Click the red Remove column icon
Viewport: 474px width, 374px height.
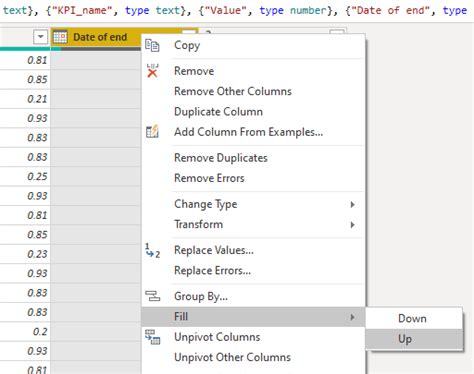[152, 71]
